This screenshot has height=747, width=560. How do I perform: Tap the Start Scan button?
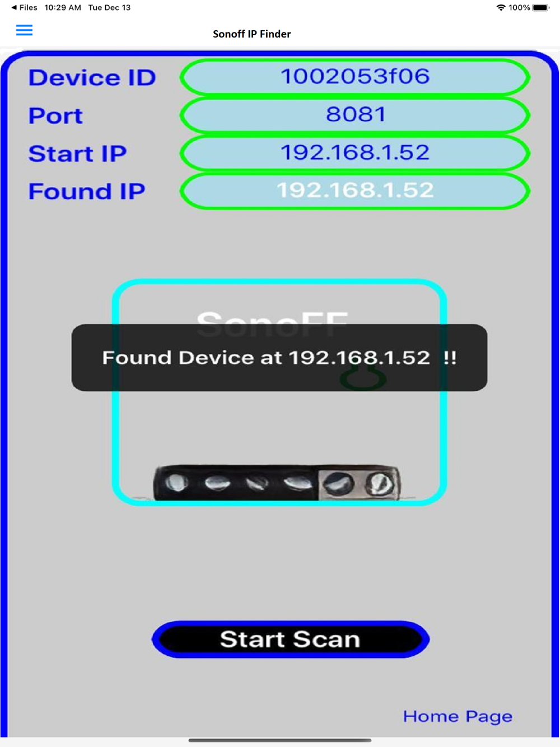click(x=291, y=639)
